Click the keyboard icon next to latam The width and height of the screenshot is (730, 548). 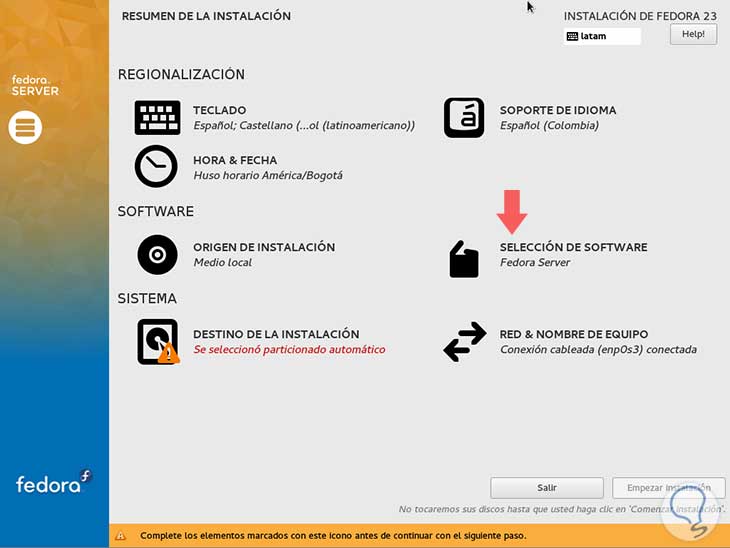(x=572, y=36)
